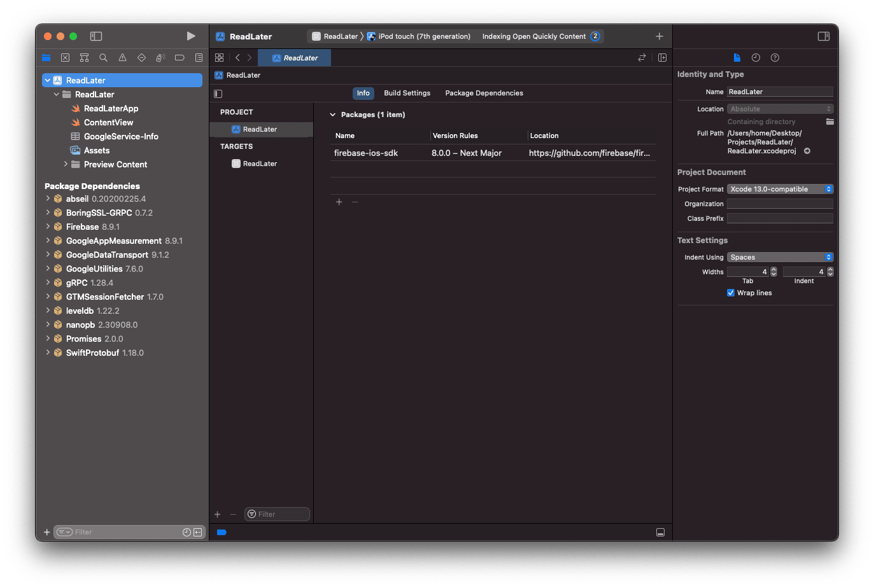Click the Class Prefix field

pos(780,219)
